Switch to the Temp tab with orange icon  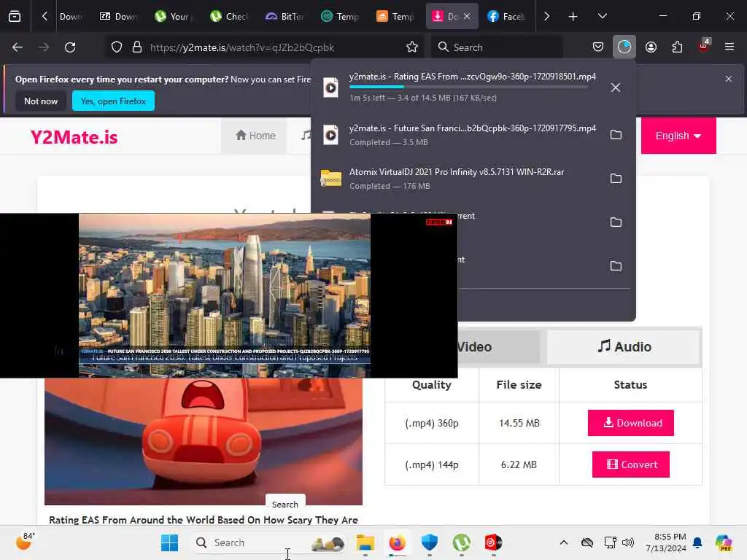click(x=395, y=17)
